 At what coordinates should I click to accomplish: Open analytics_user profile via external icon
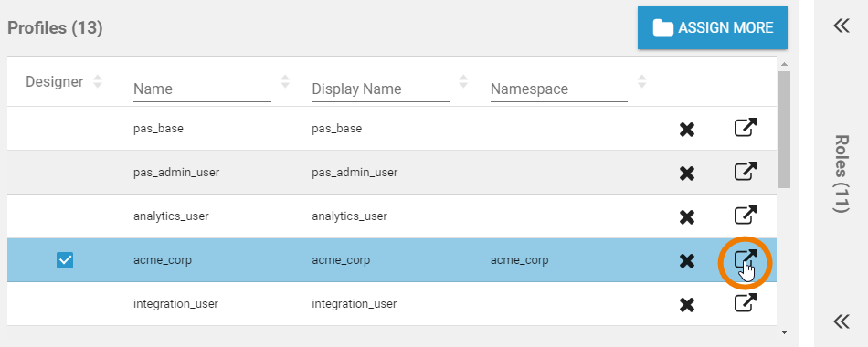pos(745,216)
